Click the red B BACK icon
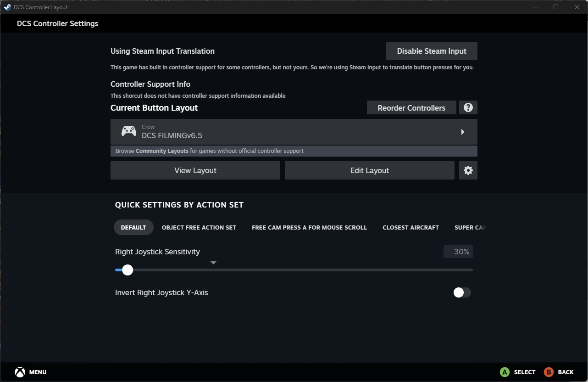Image resolution: width=588 pixels, height=382 pixels. click(x=549, y=372)
